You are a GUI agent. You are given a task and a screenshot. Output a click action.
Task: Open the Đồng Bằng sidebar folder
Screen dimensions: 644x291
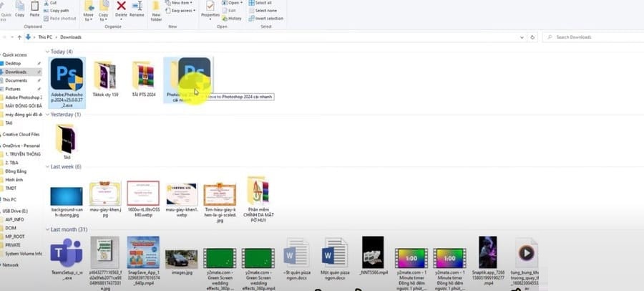pos(16,171)
